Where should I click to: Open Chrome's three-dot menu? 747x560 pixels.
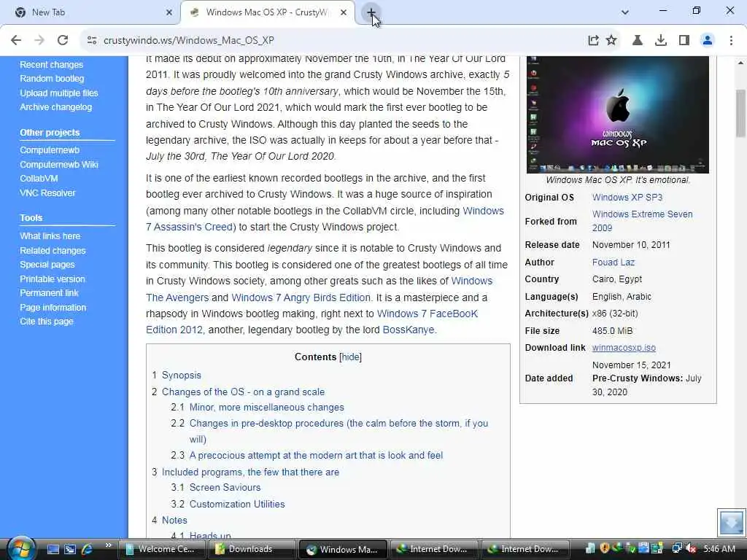click(731, 41)
